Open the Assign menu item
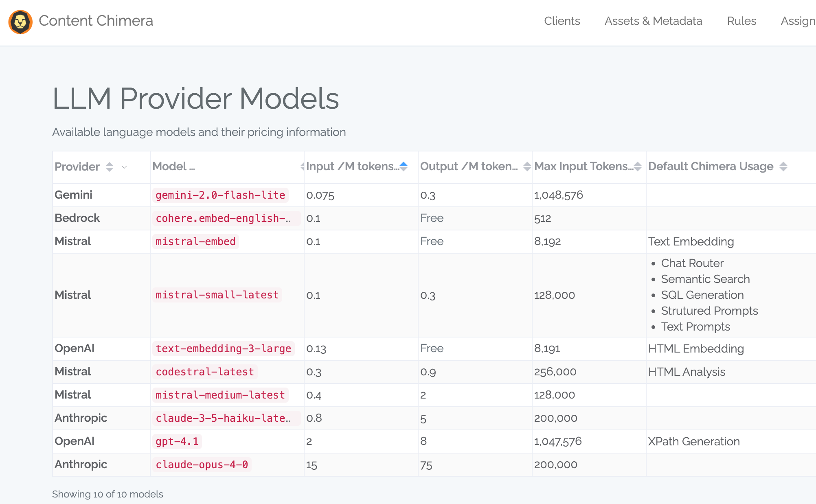 [x=798, y=21]
